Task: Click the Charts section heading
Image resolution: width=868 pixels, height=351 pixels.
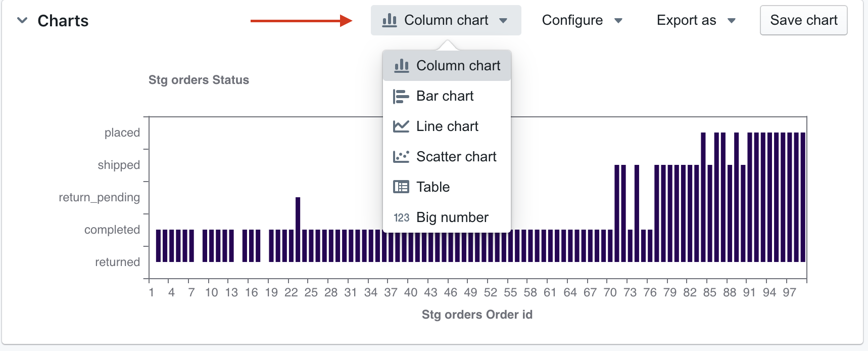Action: pyautogui.click(x=63, y=21)
